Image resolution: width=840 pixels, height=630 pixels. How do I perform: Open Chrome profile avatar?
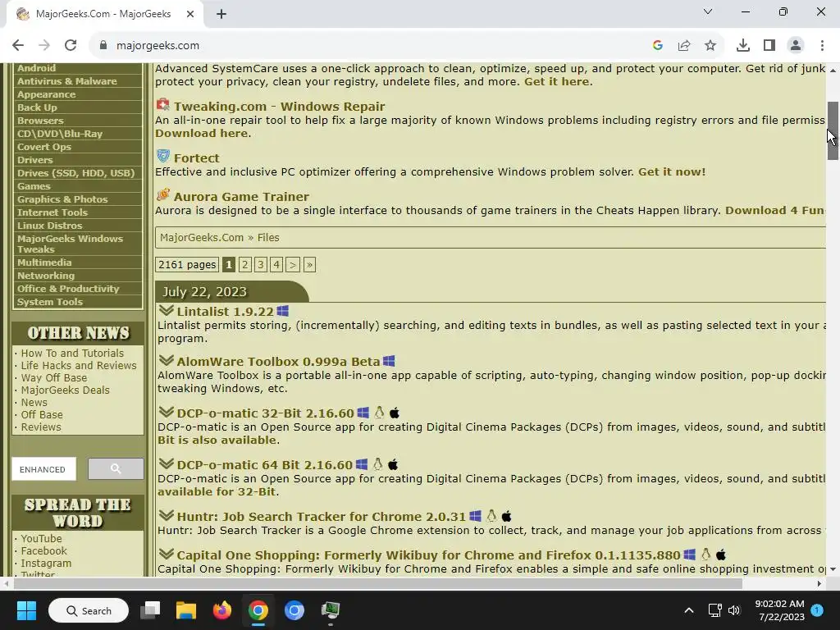(796, 46)
